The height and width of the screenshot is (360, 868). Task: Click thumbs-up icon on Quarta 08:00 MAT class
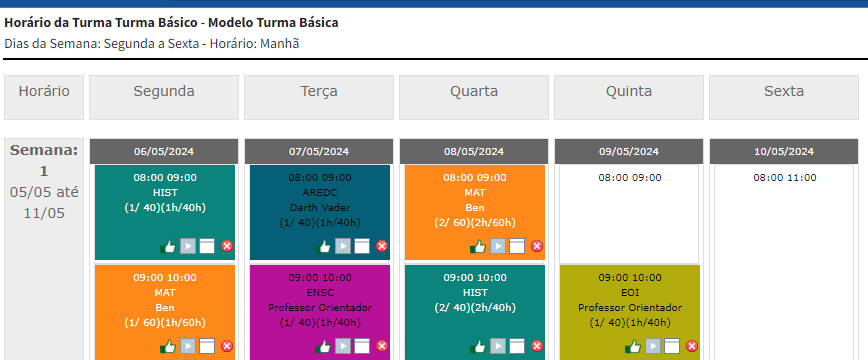[x=478, y=246]
